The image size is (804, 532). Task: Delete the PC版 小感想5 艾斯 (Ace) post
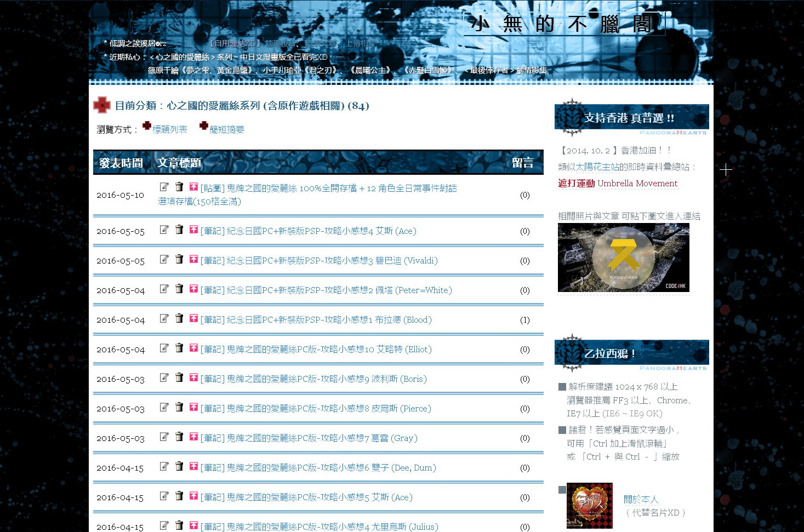click(179, 496)
